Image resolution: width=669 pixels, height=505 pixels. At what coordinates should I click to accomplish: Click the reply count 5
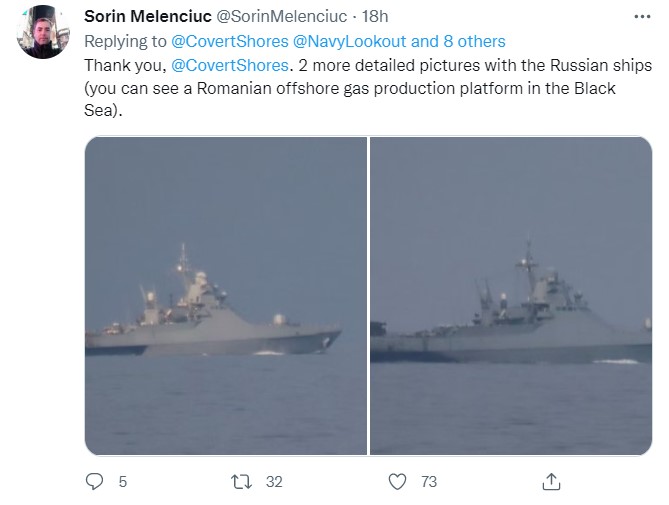click(123, 481)
